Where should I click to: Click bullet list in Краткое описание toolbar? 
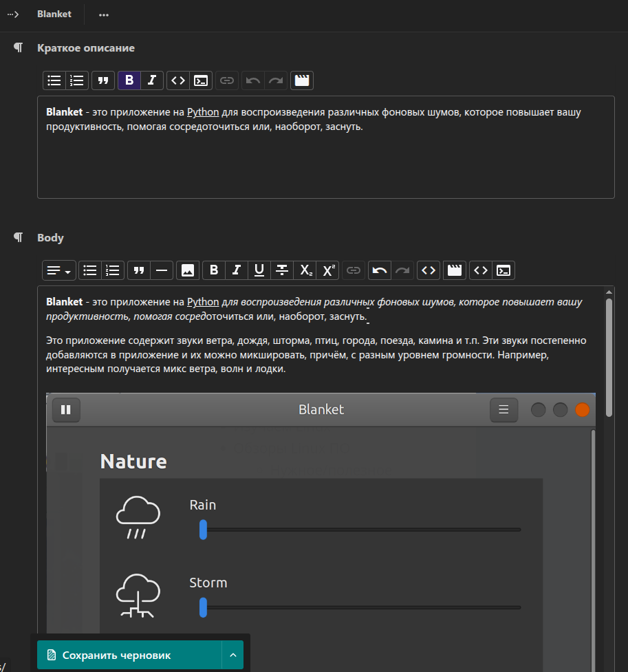(54, 80)
